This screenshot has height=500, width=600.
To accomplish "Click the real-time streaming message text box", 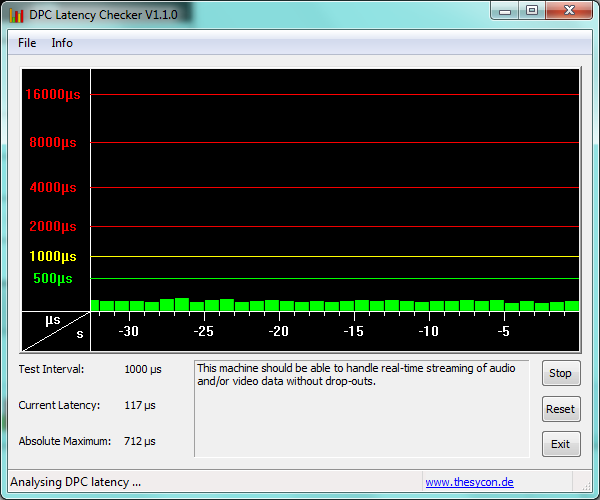I will point(362,409).
